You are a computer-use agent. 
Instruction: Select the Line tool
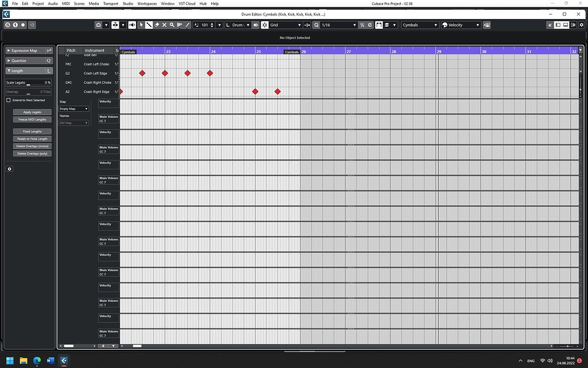(x=187, y=25)
